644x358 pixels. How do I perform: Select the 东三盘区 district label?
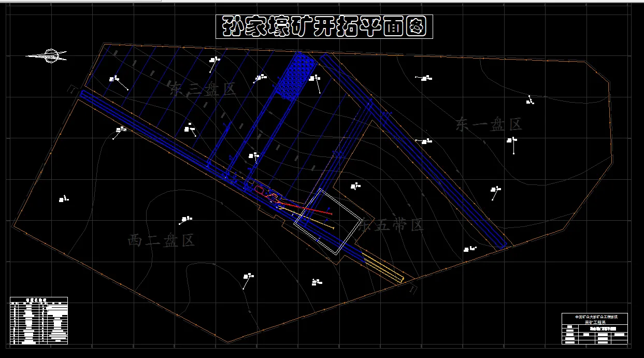pyautogui.click(x=202, y=89)
